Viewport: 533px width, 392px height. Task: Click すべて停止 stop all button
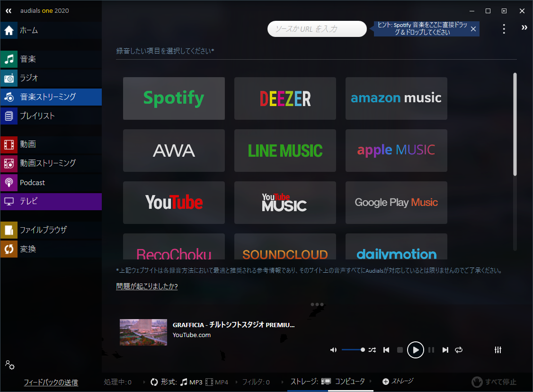494,382
